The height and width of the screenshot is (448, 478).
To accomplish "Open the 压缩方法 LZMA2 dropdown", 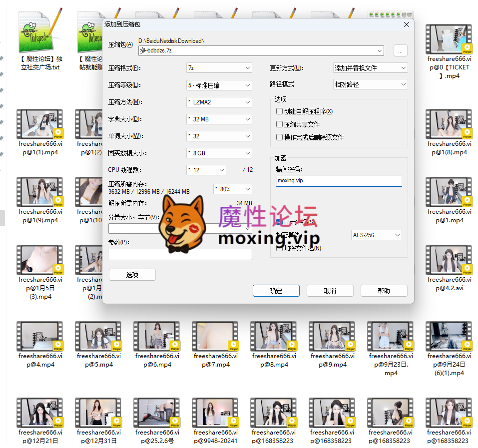I will [x=219, y=102].
